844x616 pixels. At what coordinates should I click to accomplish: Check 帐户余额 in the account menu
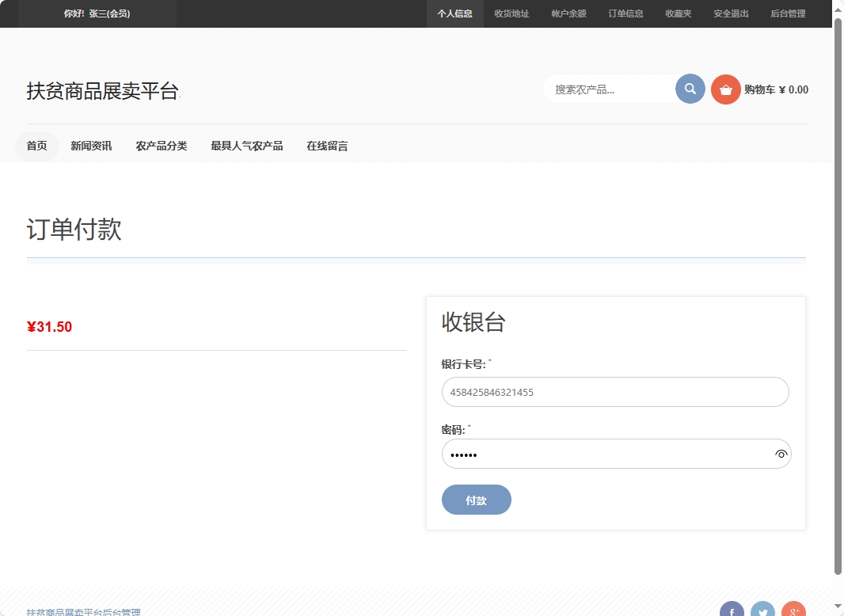point(568,13)
